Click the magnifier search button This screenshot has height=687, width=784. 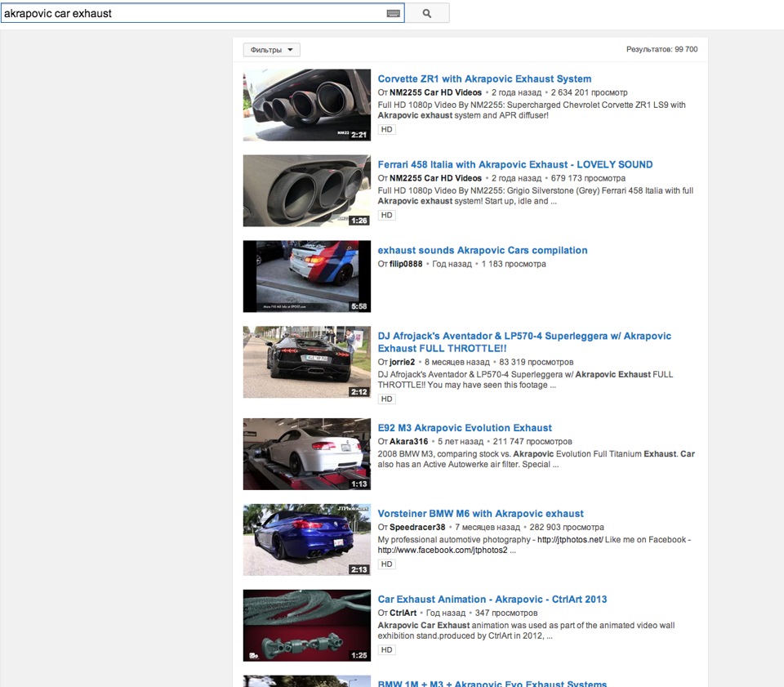coord(426,14)
